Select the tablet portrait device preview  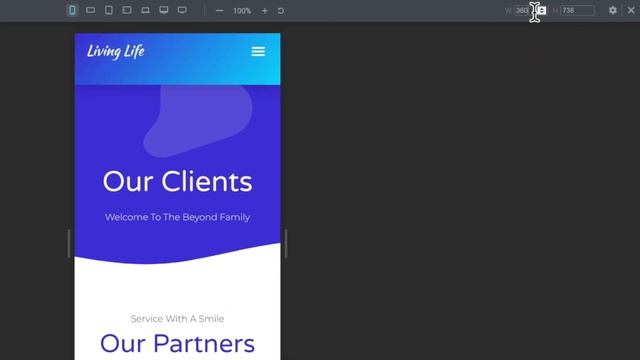click(x=109, y=10)
